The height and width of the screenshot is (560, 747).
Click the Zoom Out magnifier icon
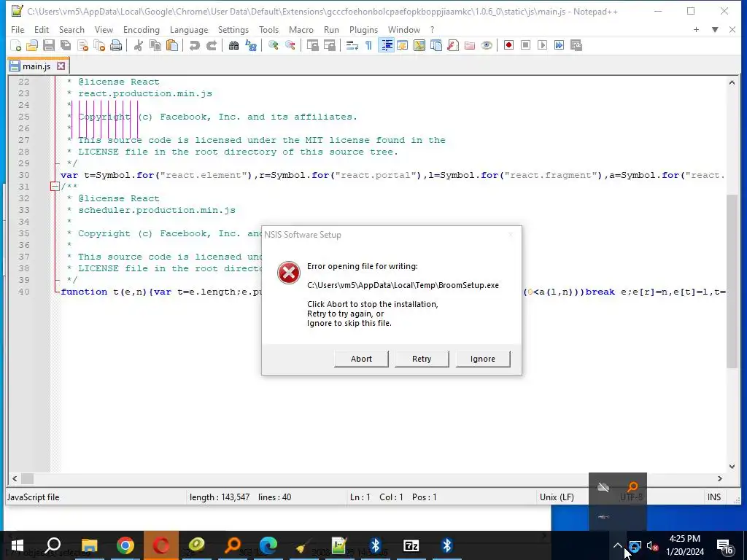290,45
